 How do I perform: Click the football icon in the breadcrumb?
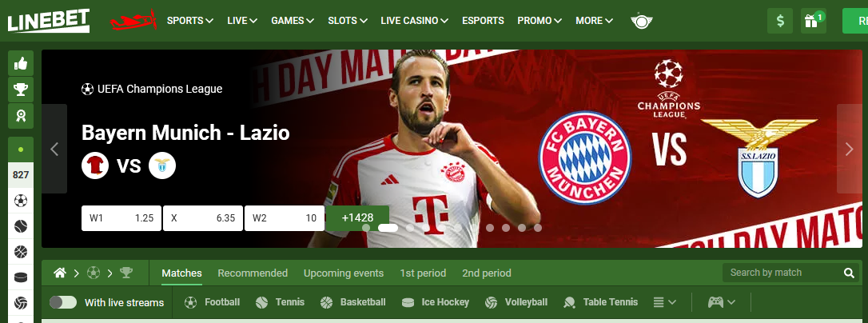pos(93,273)
